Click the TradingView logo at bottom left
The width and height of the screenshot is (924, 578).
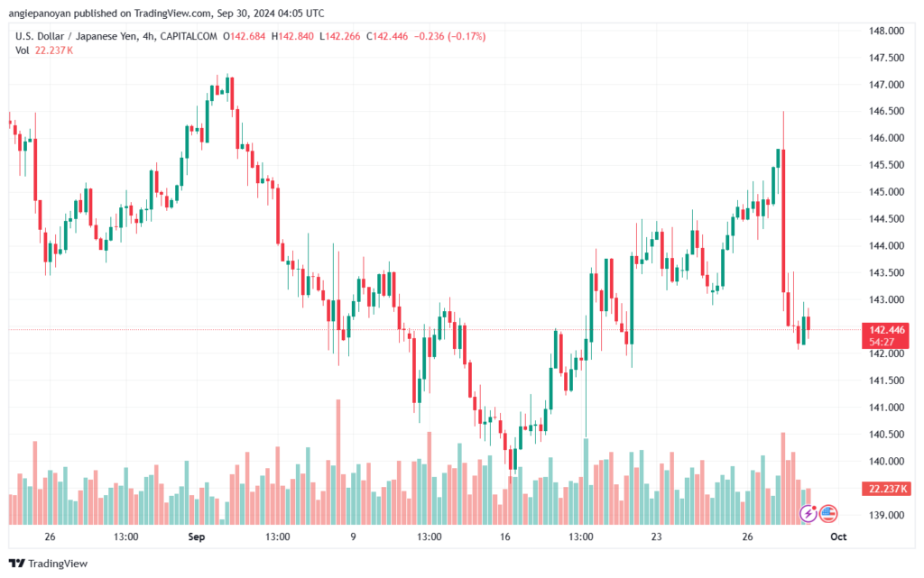click(49, 564)
